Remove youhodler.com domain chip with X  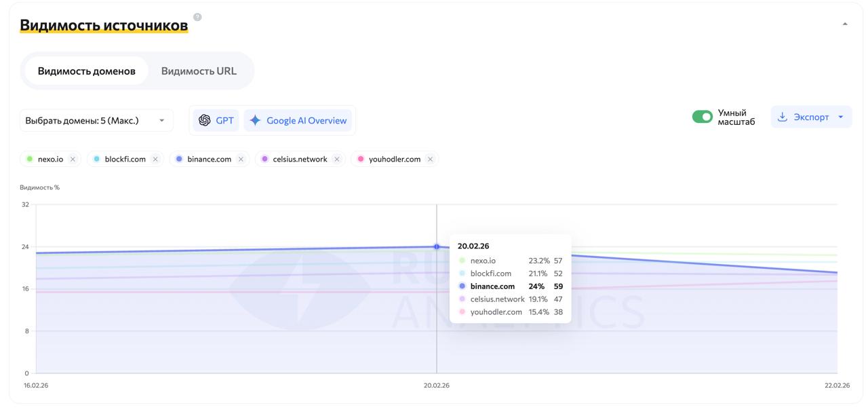pos(430,160)
